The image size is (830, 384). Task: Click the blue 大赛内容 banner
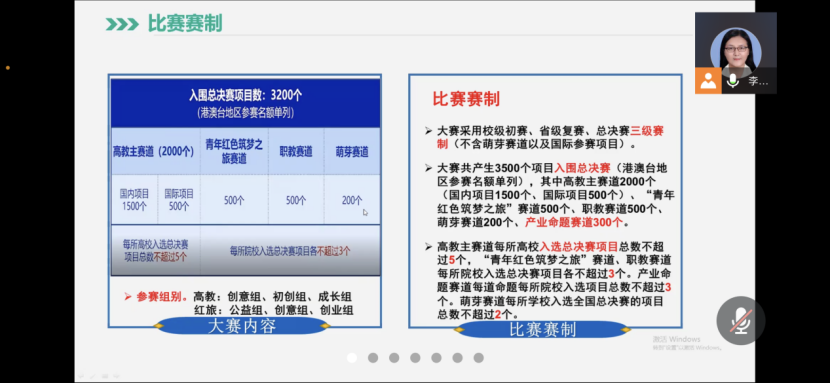tap(242, 326)
